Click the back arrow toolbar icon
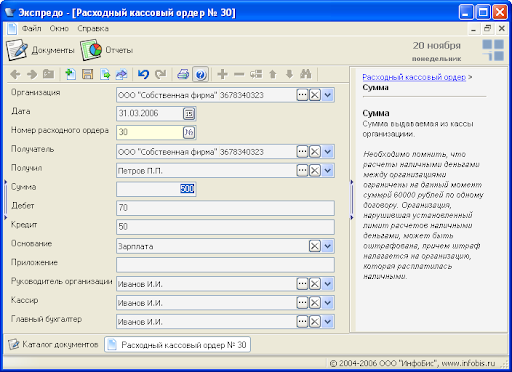This screenshot has height=372, width=512. coord(15,74)
